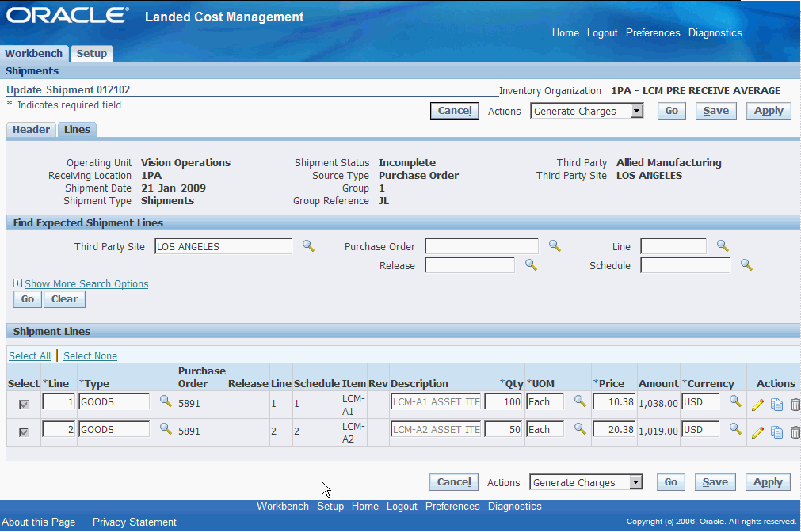Duplicate shipment line 1 with copy icon

pos(776,405)
